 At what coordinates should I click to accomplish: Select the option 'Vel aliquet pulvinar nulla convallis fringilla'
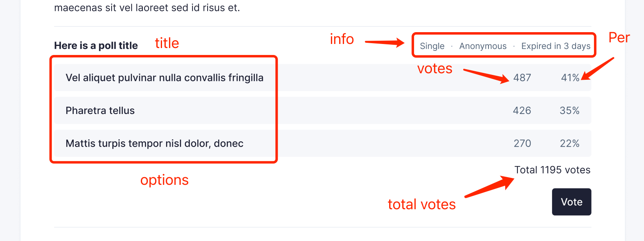164,77
